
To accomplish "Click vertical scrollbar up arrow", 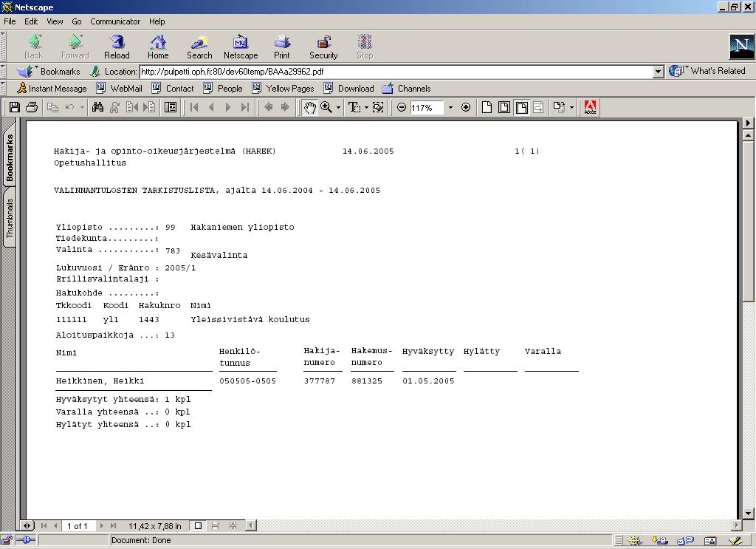I will [749, 135].
